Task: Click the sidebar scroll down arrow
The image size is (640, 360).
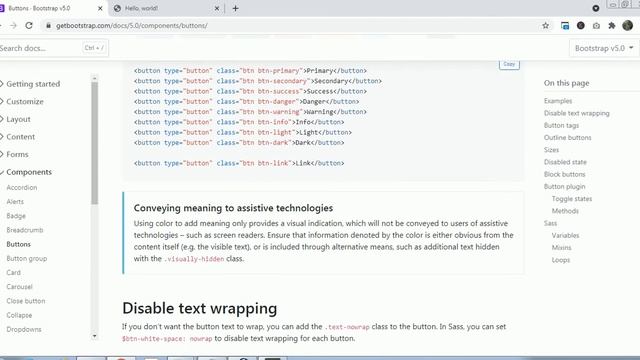Action: (x=95, y=336)
